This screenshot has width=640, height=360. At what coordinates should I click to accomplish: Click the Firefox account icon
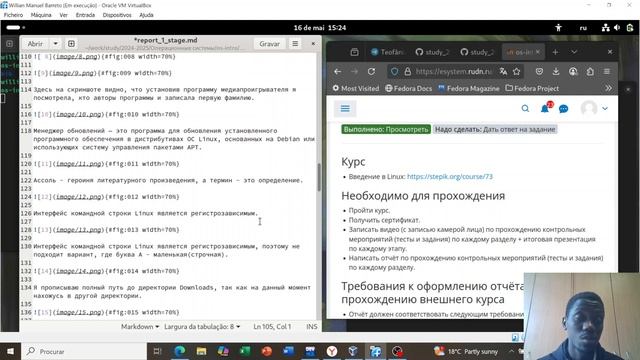(x=573, y=71)
